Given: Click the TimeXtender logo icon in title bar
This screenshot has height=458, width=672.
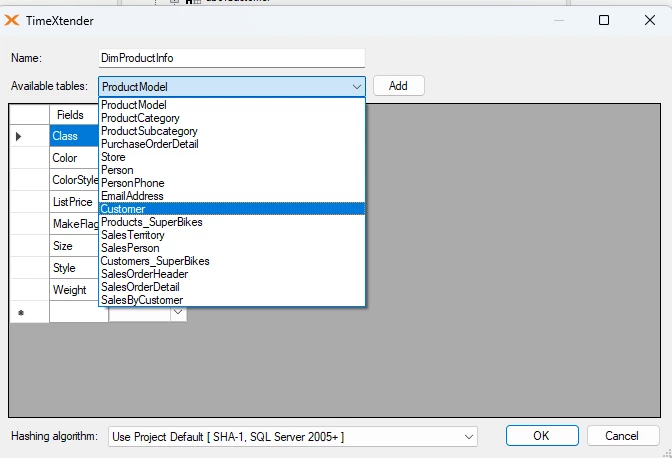Looking at the screenshot, I should (12, 20).
